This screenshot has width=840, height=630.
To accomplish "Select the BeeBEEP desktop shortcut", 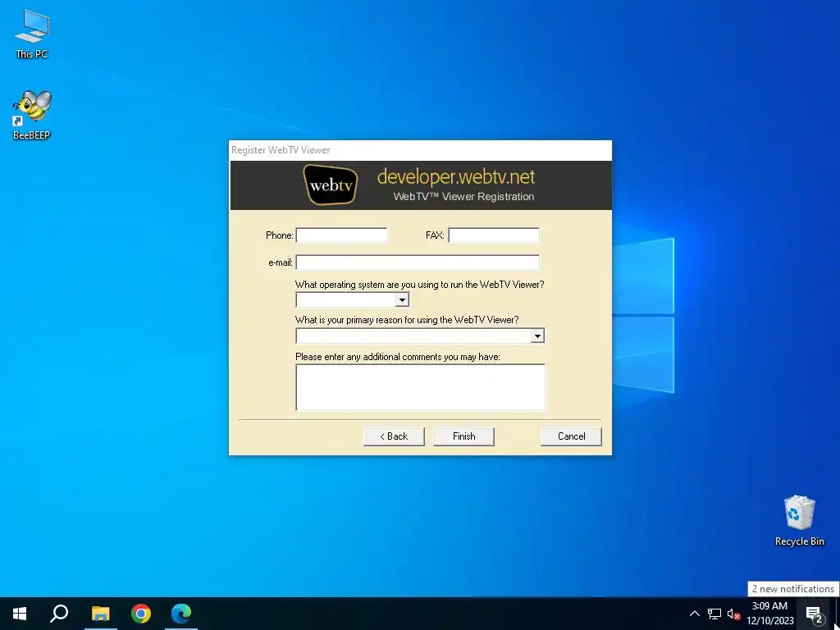I will pyautogui.click(x=32, y=115).
